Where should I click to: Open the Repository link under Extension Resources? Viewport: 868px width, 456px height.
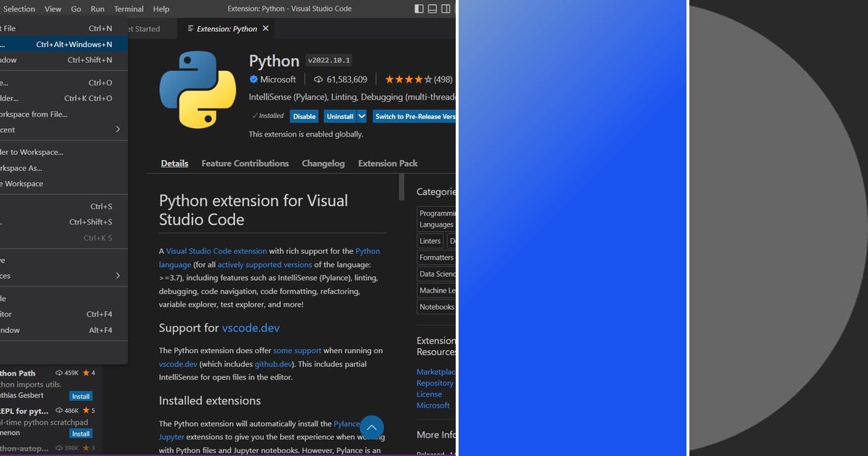(x=435, y=383)
